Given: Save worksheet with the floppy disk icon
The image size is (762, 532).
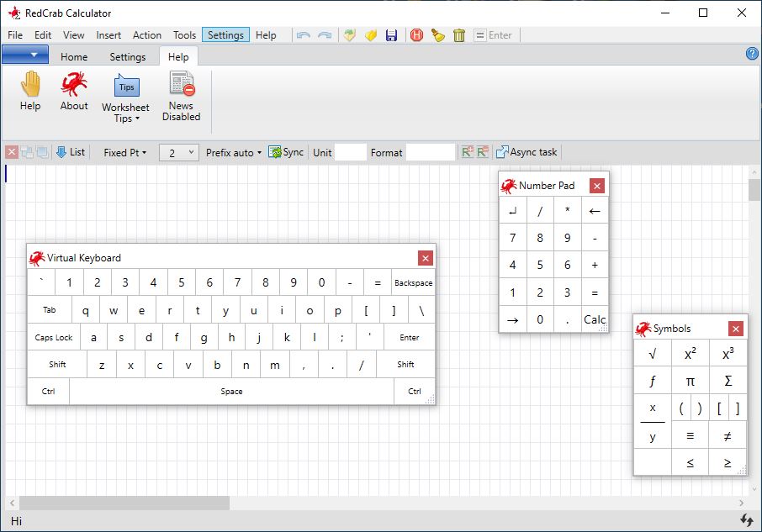Looking at the screenshot, I should coord(391,35).
